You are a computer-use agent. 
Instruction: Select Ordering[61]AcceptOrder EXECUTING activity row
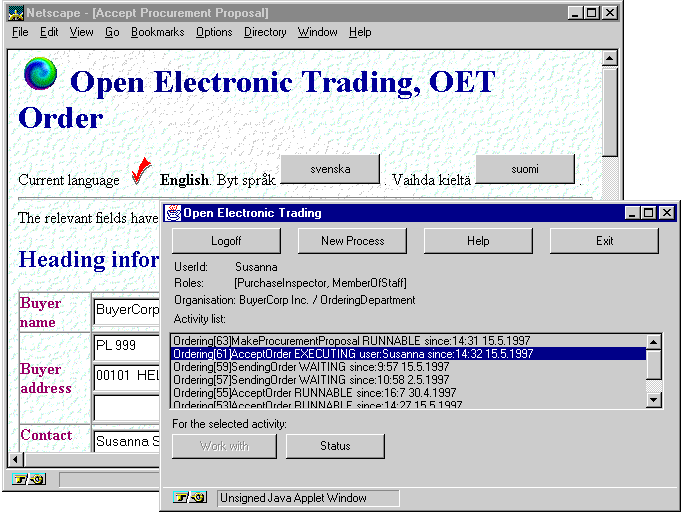408,354
